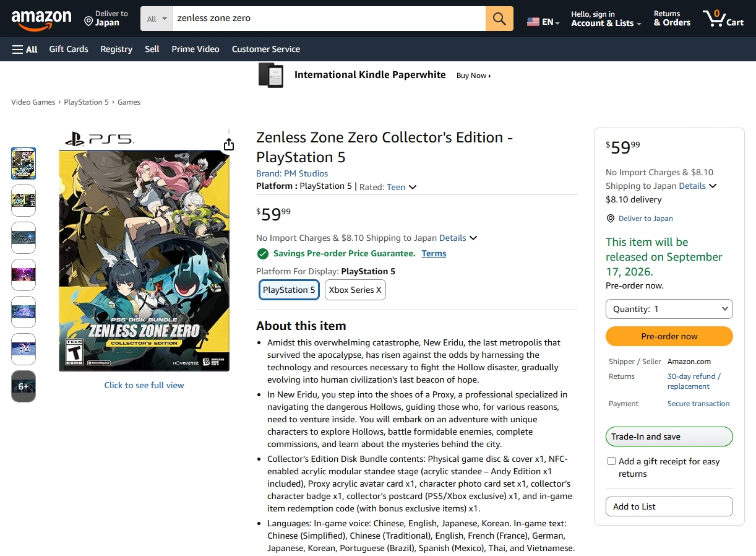
Task: Open the search category All dropdown
Action: [x=157, y=19]
